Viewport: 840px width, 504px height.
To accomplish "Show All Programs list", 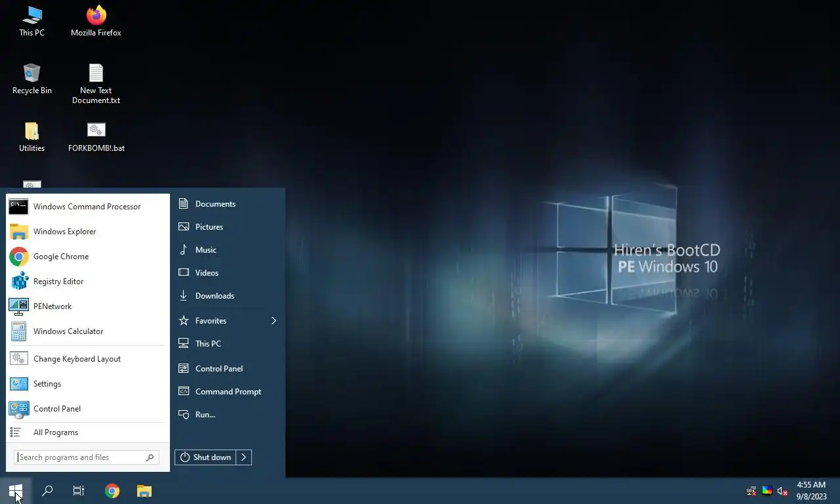I will click(x=87, y=432).
